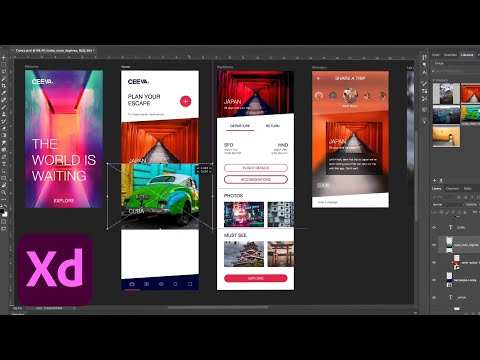This screenshot has width=480, height=360.
Task: Select the Eyedropper tool
Action: pos(4,93)
